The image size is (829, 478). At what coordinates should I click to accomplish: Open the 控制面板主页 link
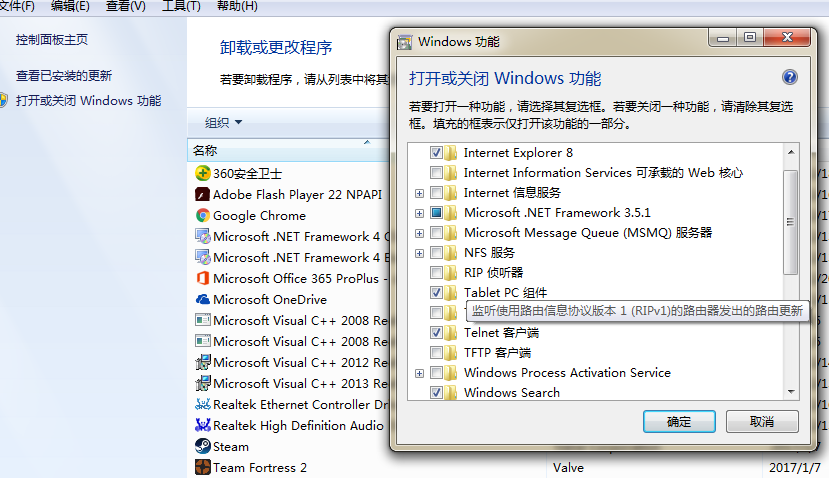(52, 40)
